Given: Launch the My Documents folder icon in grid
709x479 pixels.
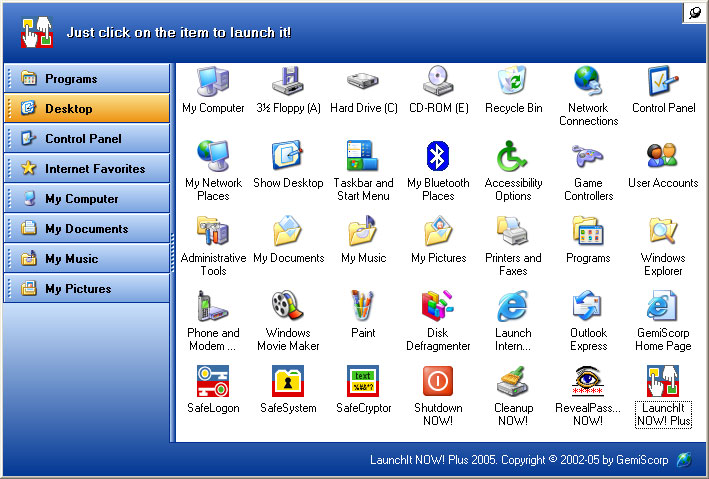Looking at the screenshot, I should pyautogui.click(x=288, y=231).
